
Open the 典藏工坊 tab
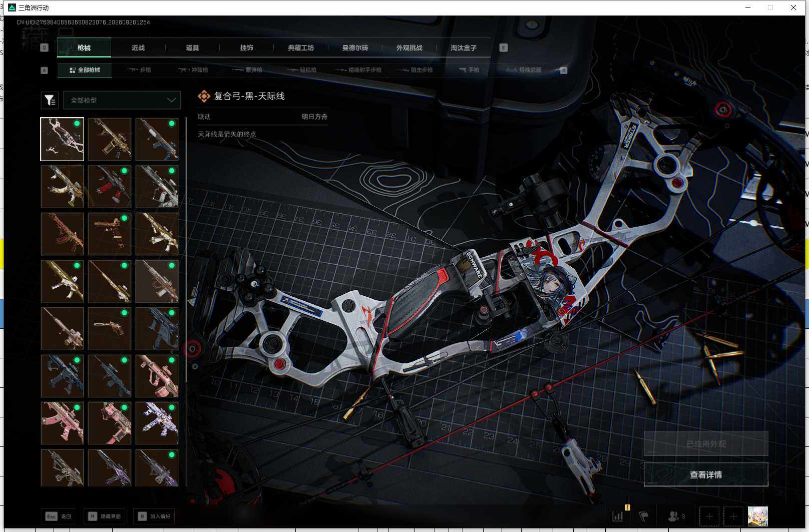pos(301,48)
